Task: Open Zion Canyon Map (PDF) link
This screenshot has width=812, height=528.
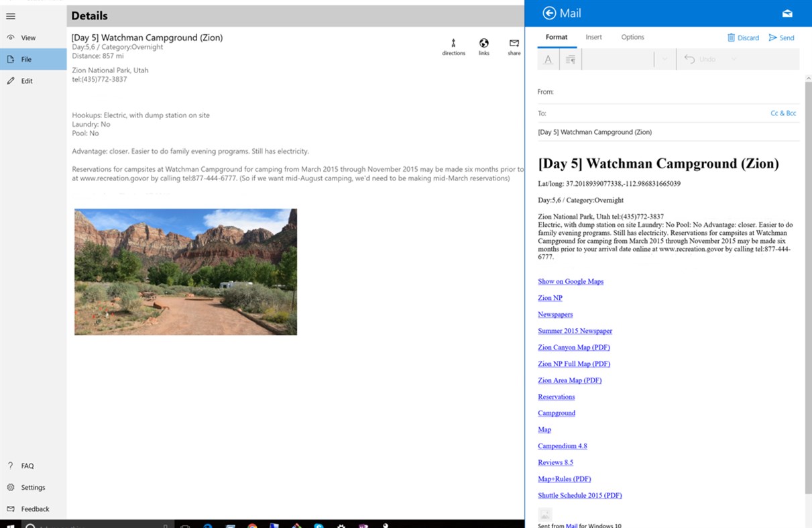Action: [x=574, y=347]
